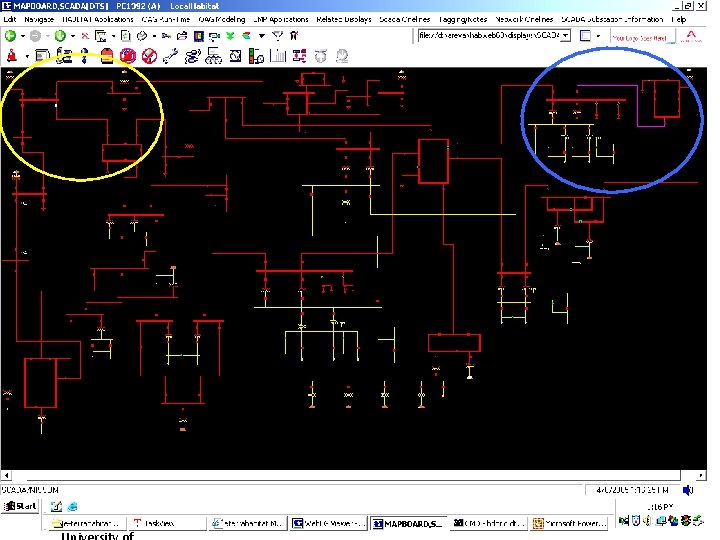Click the blue up-down arrows icon
720x540 pixels.
(x=84, y=56)
